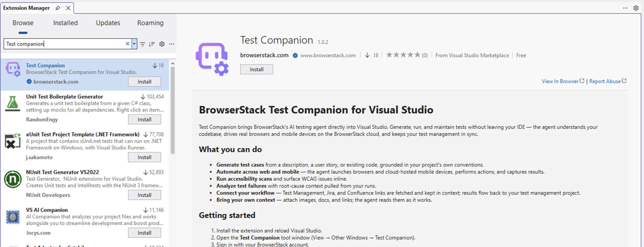Viewport: 644px width, 247px height.
Task: Click browserstack.com publisher in details header
Action: [264, 55]
